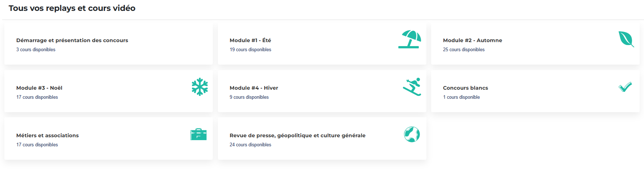
Task: Click the '1 cours disponible' text
Action: click(x=461, y=97)
